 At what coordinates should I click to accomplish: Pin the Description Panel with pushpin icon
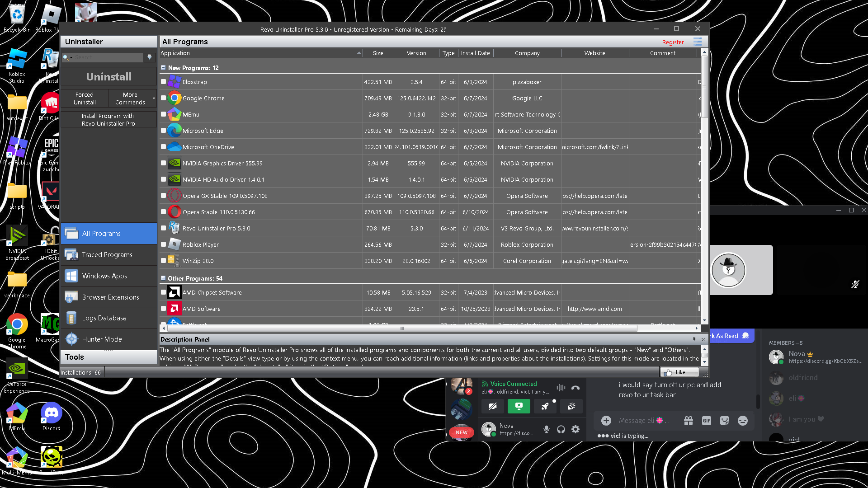click(x=694, y=339)
